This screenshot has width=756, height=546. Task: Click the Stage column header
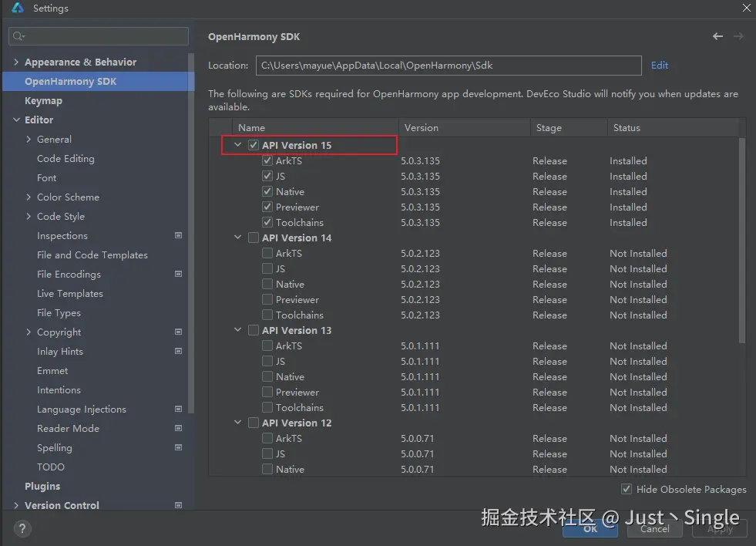coord(569,127)
